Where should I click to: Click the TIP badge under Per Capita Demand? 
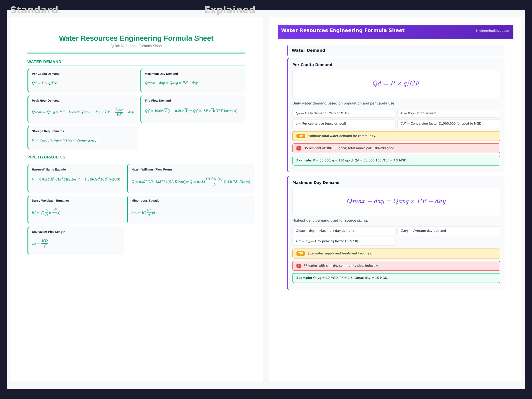[300, 136]
